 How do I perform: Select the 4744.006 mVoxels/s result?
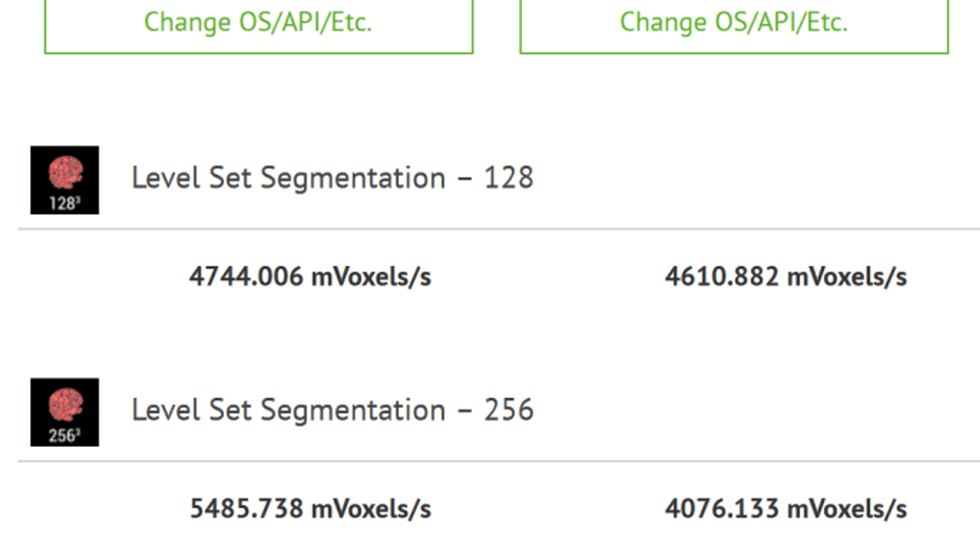point(310,277)
